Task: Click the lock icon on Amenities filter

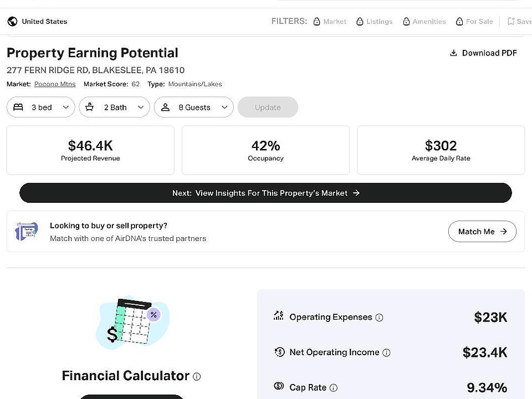Action: click(x=407, y=22)
